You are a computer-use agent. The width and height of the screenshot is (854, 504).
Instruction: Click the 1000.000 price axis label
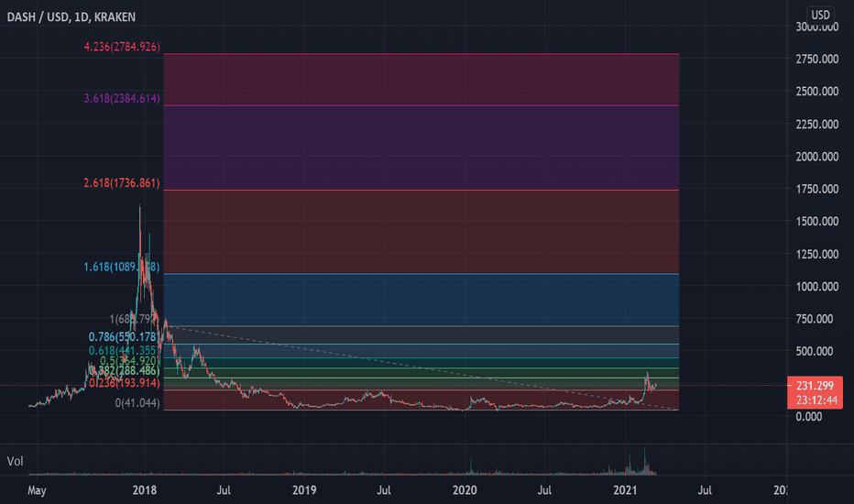(x=817, y=287)
